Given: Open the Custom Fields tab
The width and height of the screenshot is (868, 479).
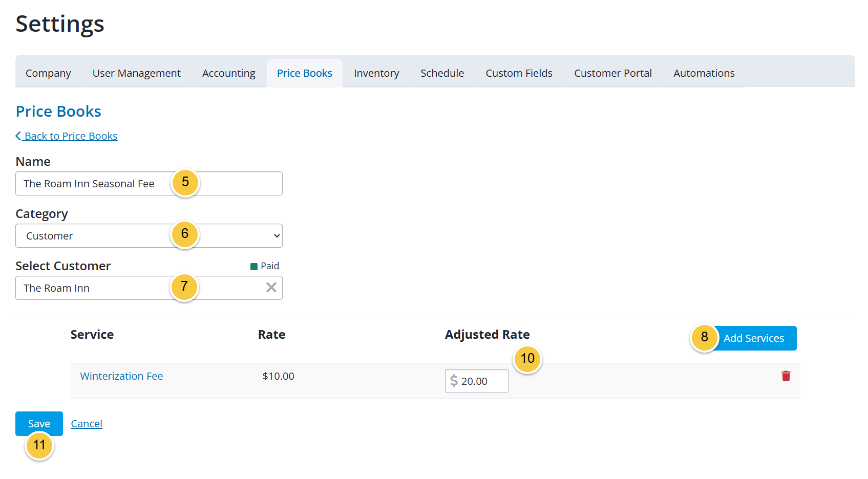Looking at the screenshot, I should (x=519, y=73).
